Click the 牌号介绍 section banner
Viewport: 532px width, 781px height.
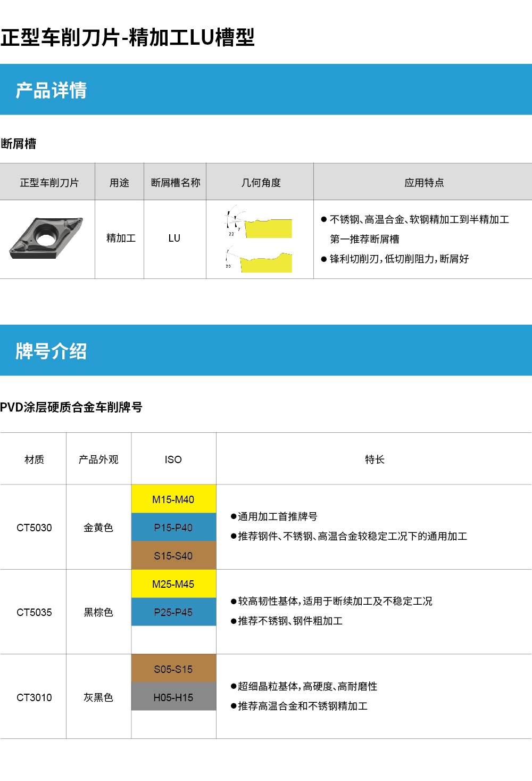pos(266,350)
